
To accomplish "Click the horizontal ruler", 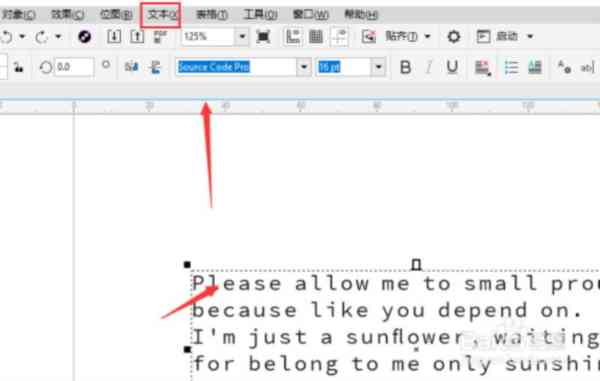I will coord(300,106).
